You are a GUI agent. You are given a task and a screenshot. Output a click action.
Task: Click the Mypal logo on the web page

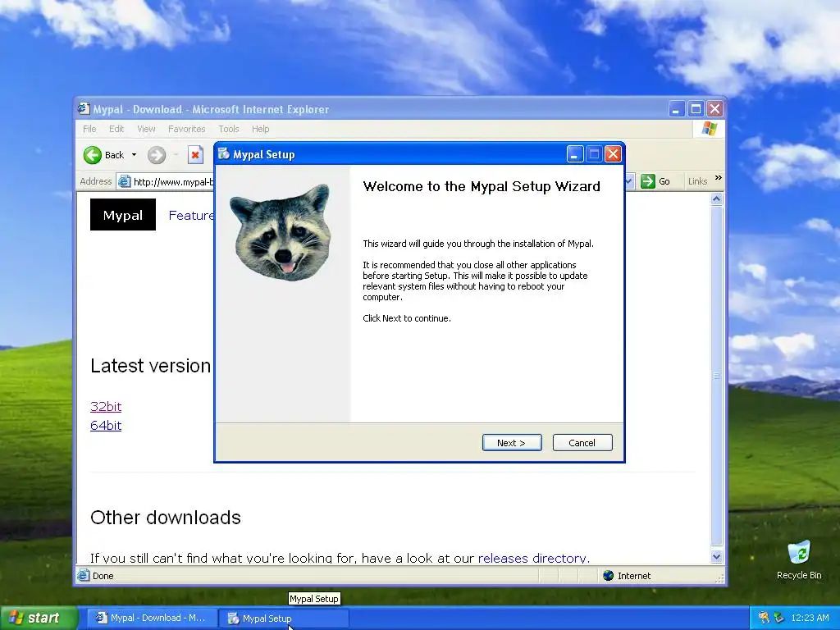pos(123,215)
